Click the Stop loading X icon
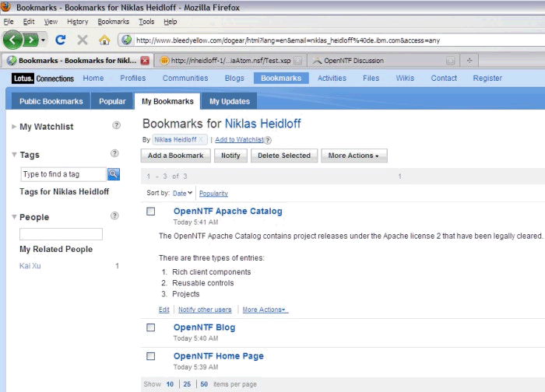This screenshot has height=392, width=545. (83, 40)
